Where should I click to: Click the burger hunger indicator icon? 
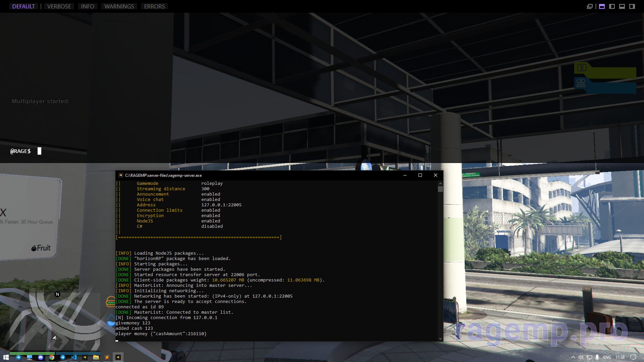[x=110, y=302]
